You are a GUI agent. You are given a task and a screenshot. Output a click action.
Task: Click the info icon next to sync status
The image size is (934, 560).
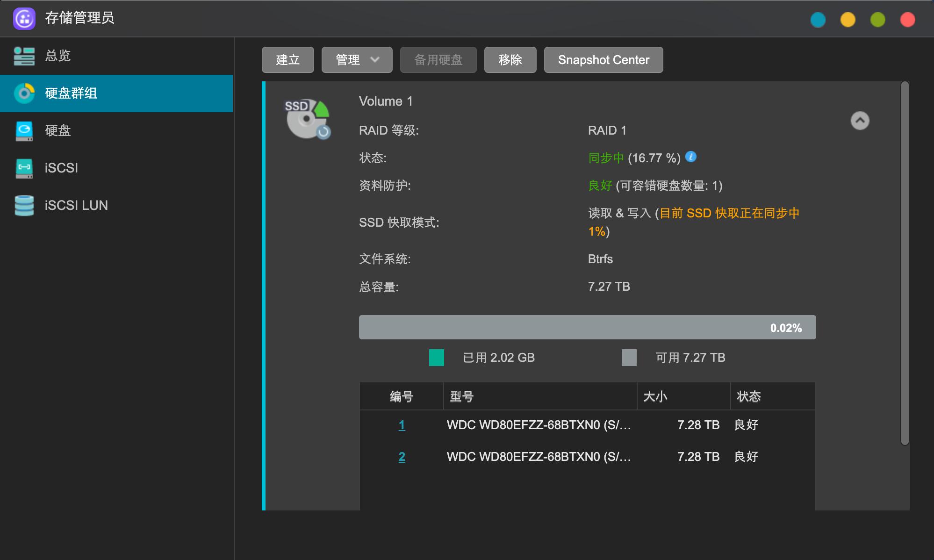[x=690, y=157]
